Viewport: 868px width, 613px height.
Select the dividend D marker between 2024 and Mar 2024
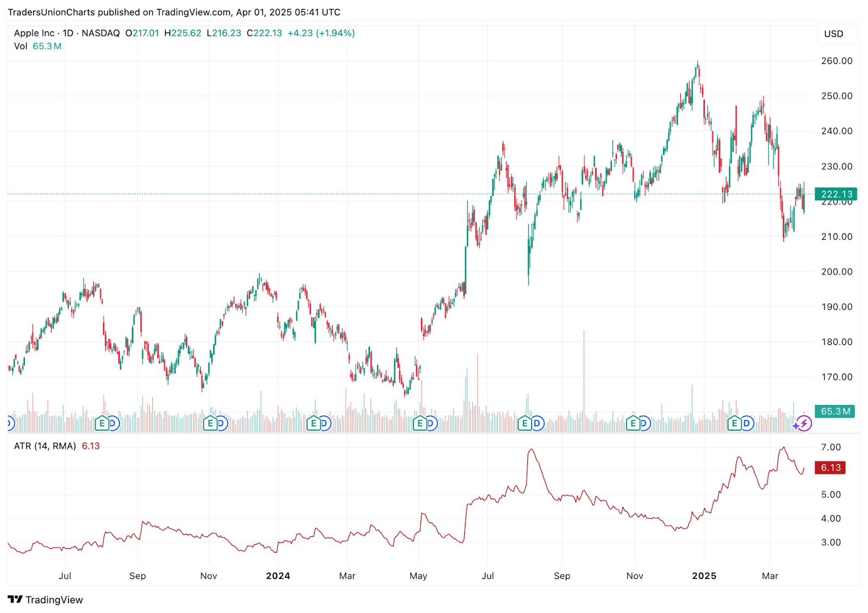click(324, 423)
